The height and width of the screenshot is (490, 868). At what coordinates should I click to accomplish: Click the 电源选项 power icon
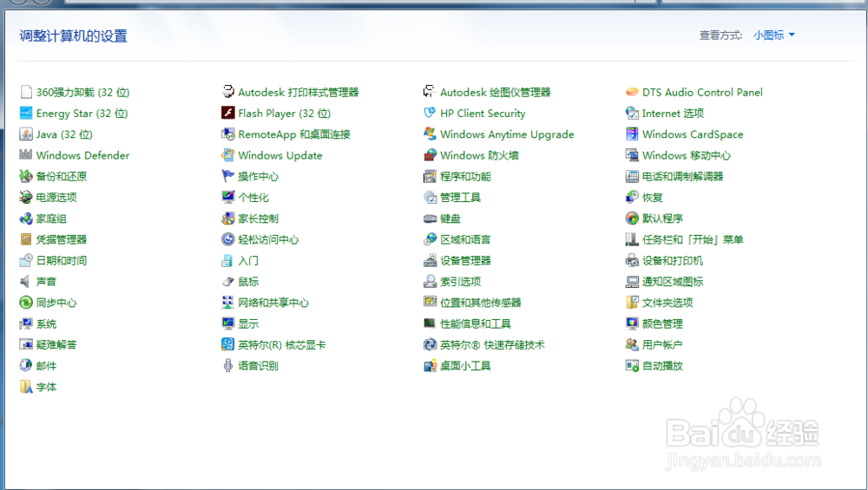point(25,197)
